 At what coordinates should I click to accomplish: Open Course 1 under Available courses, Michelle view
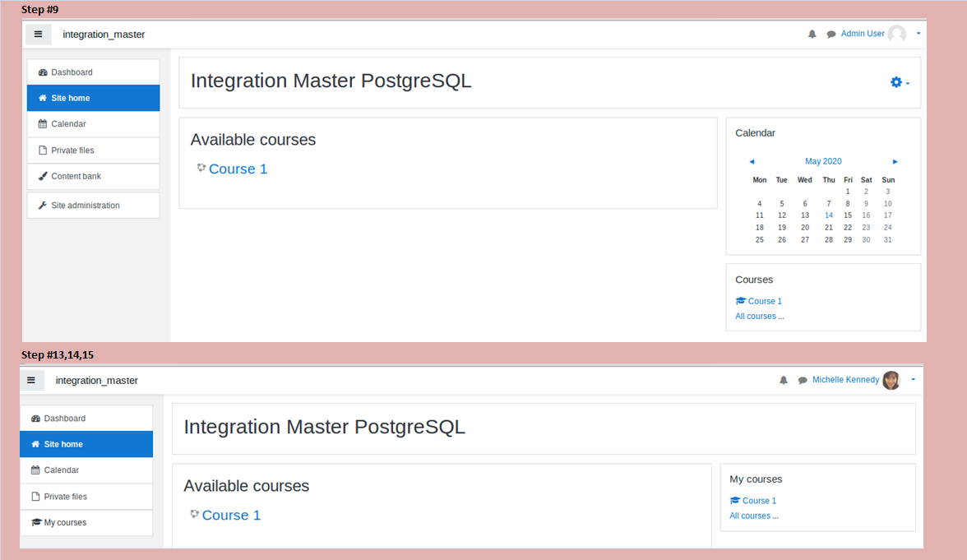pos(231,515)
